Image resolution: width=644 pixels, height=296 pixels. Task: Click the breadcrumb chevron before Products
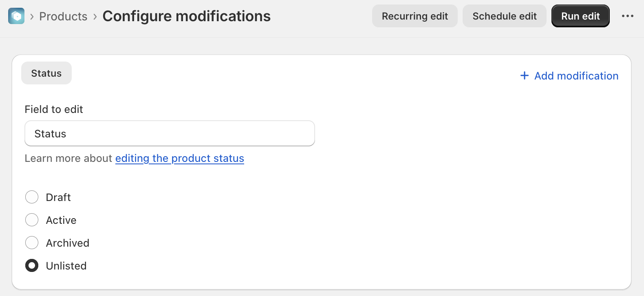click(32, 17)
